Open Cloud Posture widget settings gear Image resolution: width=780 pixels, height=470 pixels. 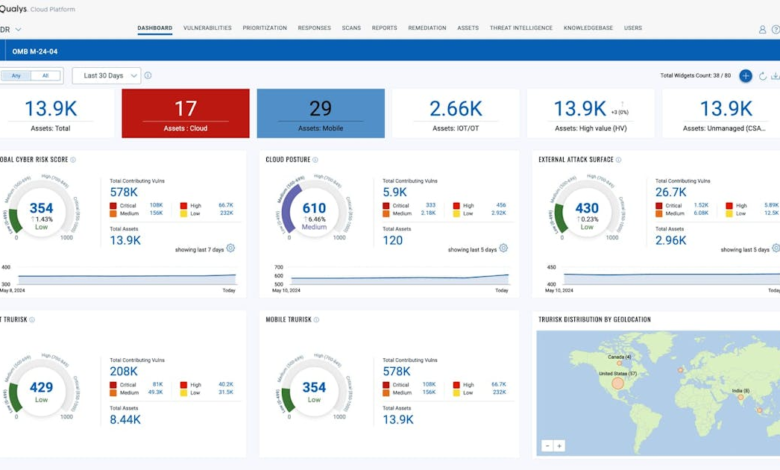click(503, 248)
